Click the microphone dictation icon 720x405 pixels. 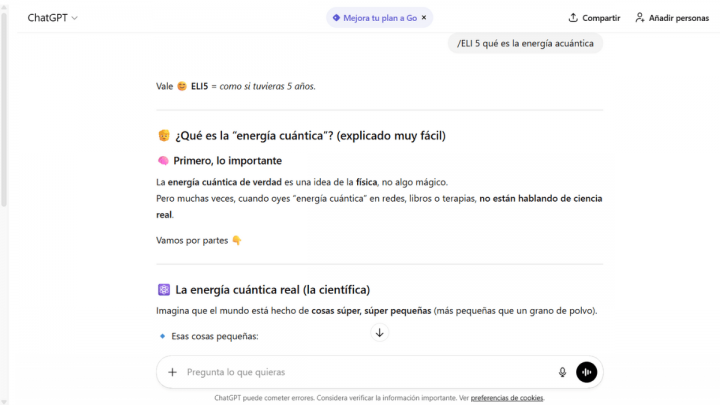(562, 372)
